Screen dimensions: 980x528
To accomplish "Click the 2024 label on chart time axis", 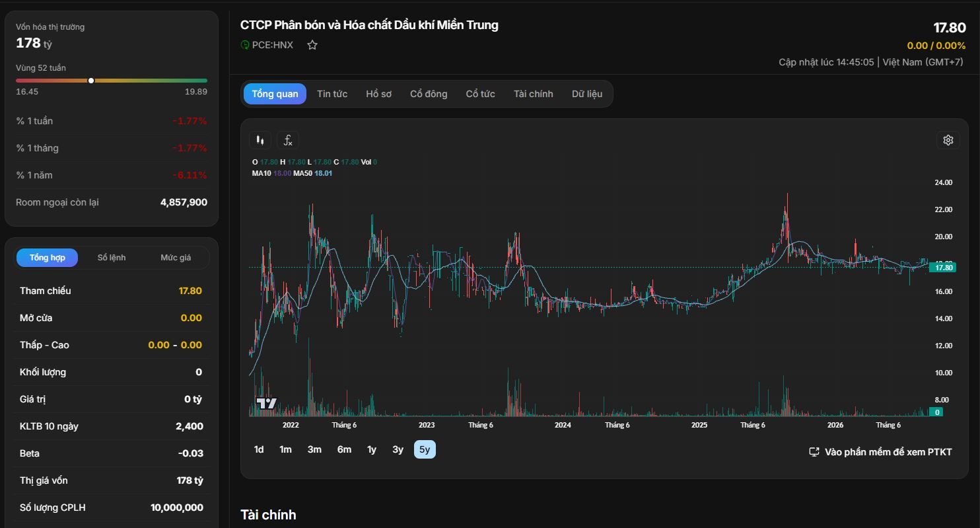I will (x=563, y=425).
